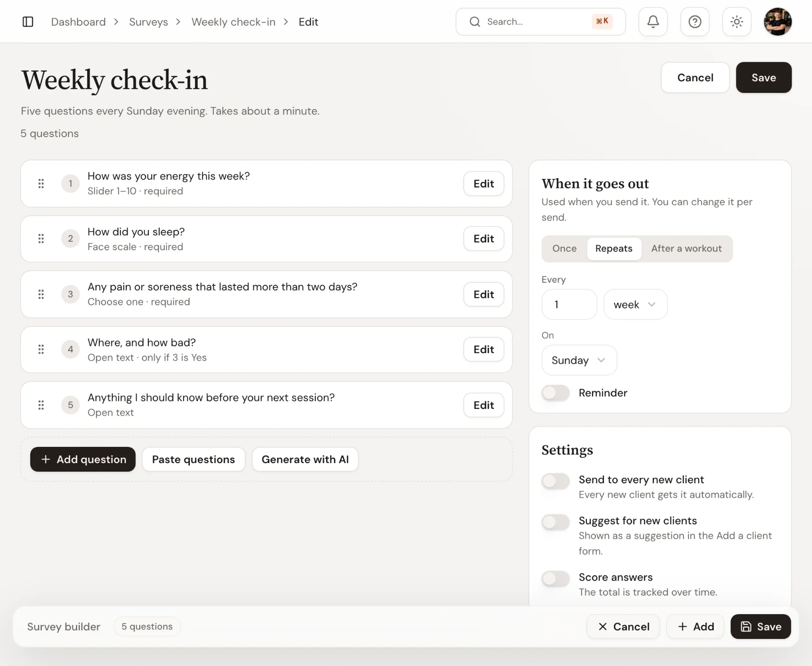Go to Surveys in the breadcrumb
Image resolution: width=812 pixels, height=666 pixels.
tap(148, 22)
